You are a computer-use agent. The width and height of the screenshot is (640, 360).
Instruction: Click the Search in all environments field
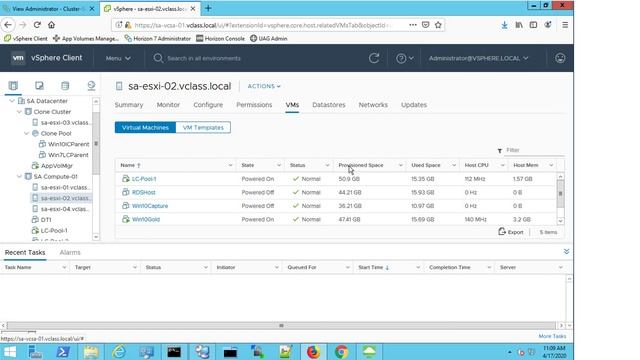[x=204, y=58]
